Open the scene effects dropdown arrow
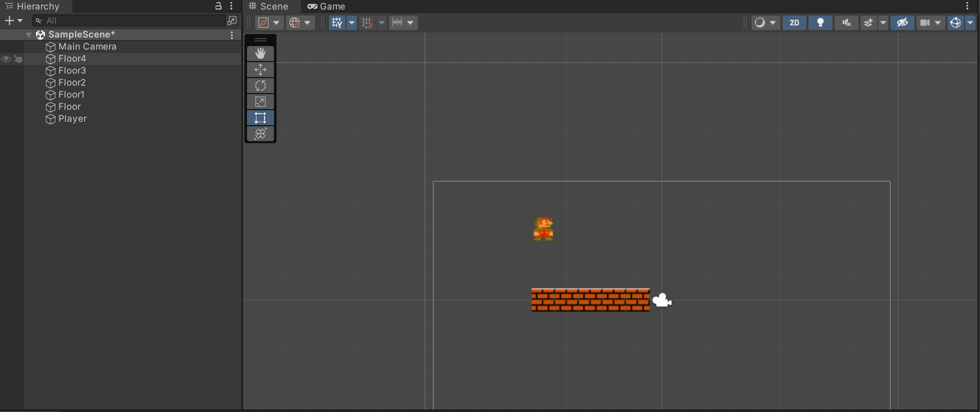The image size is (980, 412). tap(883, 23)
